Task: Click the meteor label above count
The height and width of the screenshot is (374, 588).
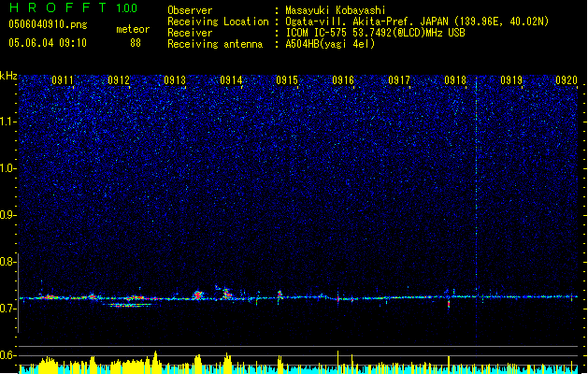Action: click(x=133, y=29)
